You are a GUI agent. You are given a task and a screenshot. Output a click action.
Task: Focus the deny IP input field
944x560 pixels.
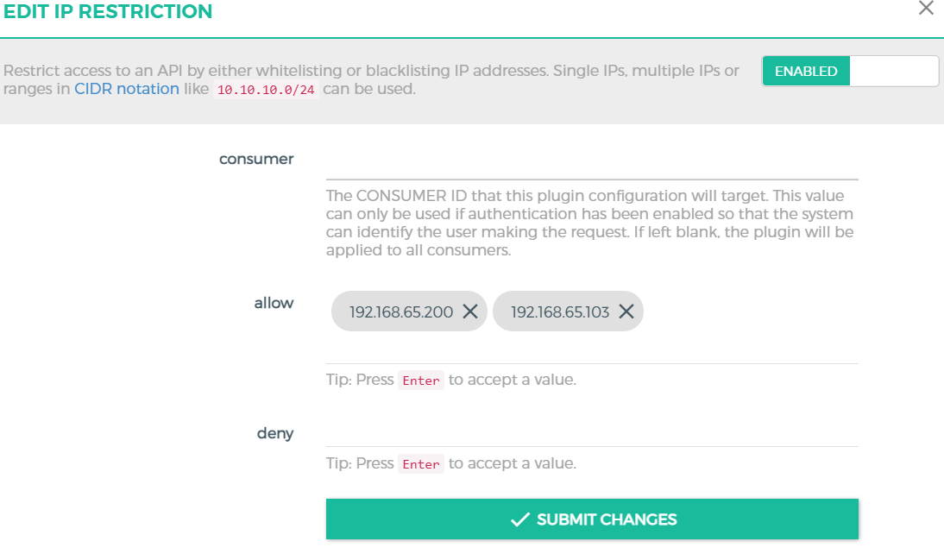pyautogui.click(x=592, y=431)
